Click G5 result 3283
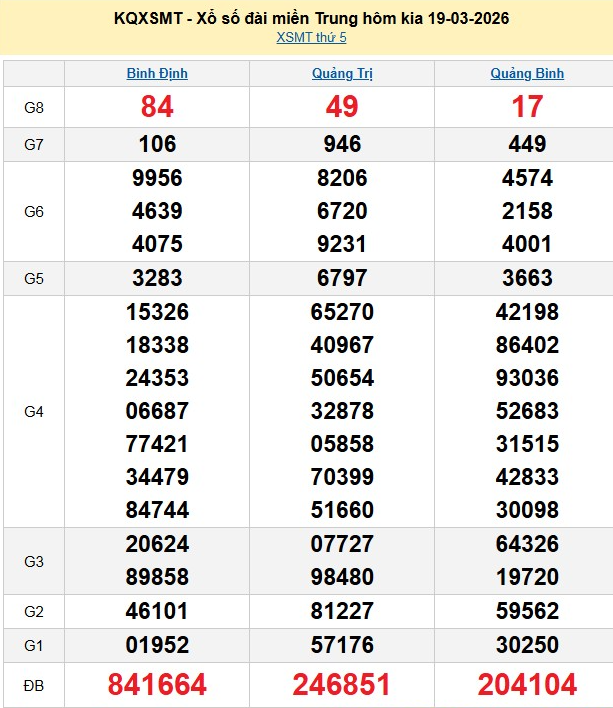613x708 pixels. [157, 278]
